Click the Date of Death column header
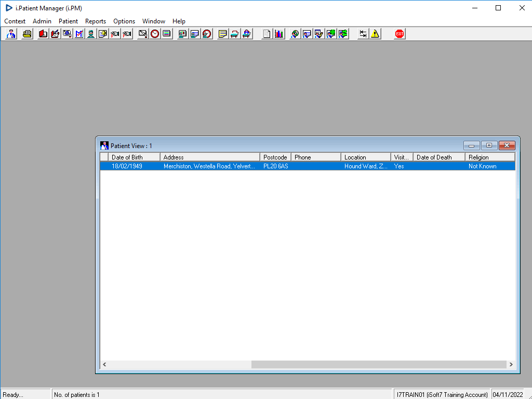The width and height of the screenshot is (532, 399). point(439,157)
